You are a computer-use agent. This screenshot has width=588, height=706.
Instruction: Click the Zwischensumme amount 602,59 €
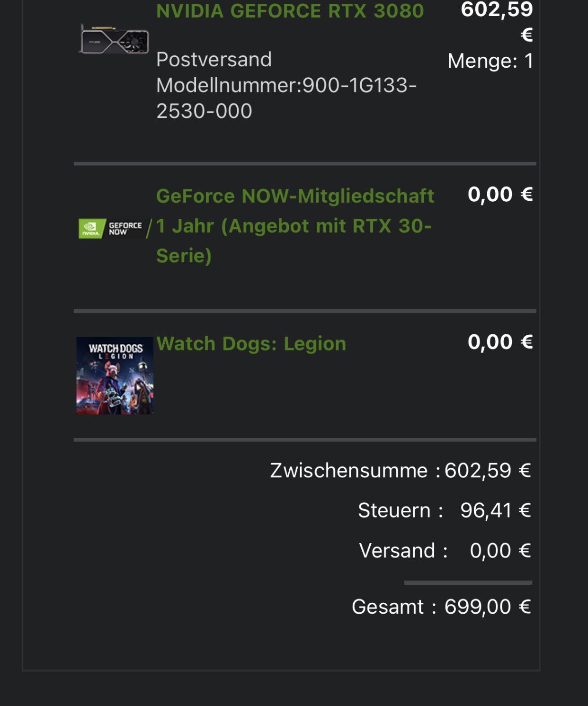[487, 471]
